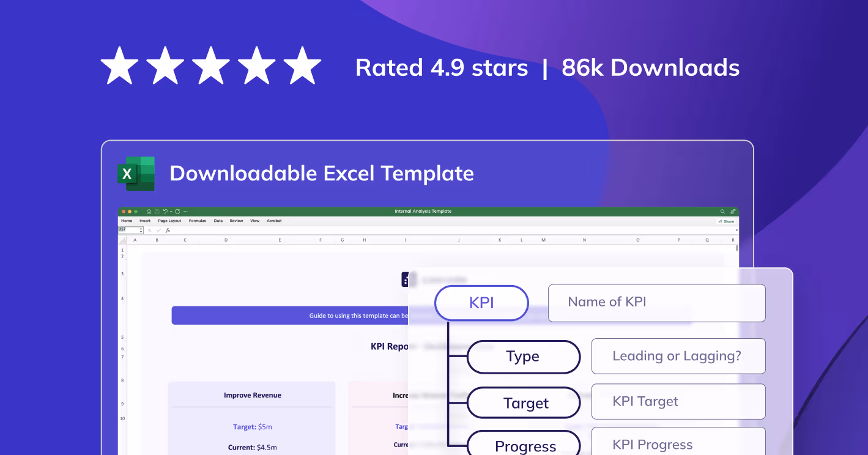This screenshot has height=455, width=868.
Task: Switch to the Formulas tab
Action: click(198, 221)
